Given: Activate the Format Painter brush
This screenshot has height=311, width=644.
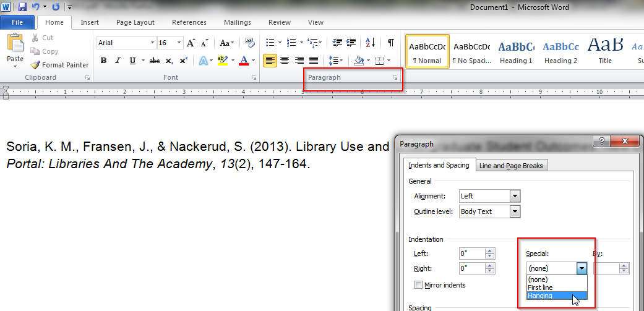Looking at the screenshot, I should pos(60,65).
